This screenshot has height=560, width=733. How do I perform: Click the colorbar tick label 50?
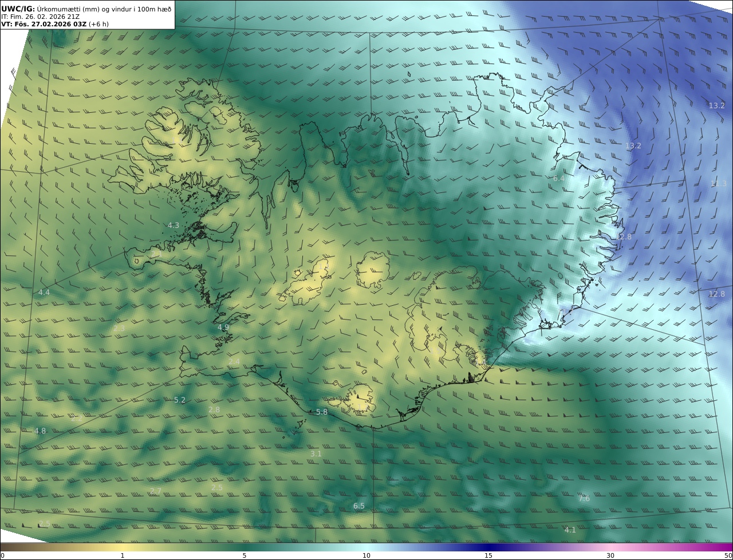[x=728, y=555]
